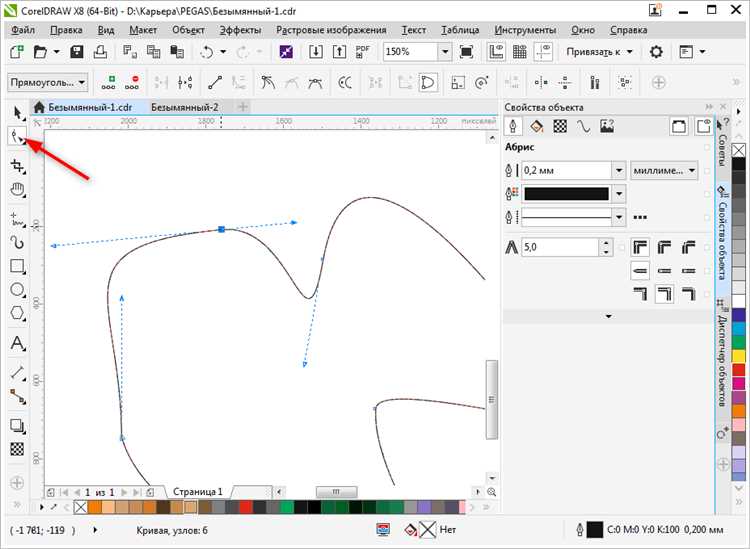Open the zoom level 150% dropdown
The height and width of the screenshot is (549, 750).
tap(445, 52)
